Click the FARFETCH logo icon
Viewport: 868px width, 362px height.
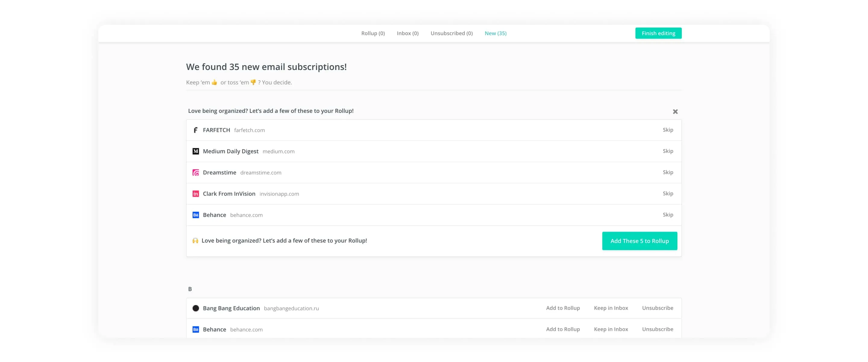click(195, 130)
